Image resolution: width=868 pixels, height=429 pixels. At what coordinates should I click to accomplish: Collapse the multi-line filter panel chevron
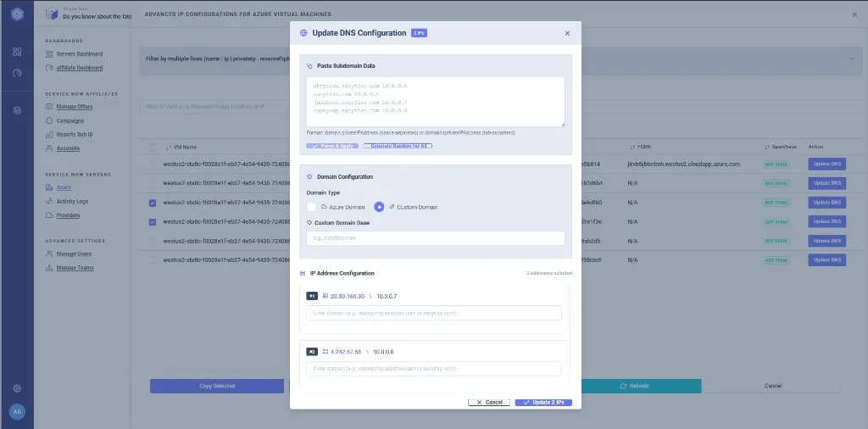coord(851,58)
